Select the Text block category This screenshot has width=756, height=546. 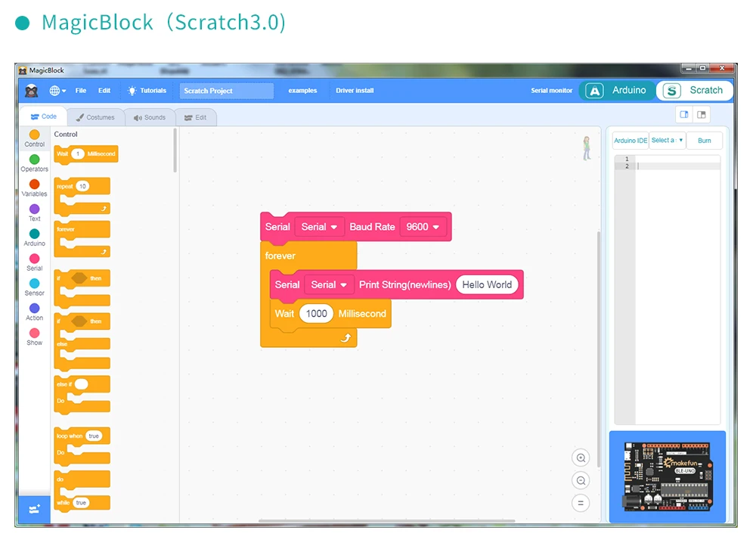(x=34, y=213)
